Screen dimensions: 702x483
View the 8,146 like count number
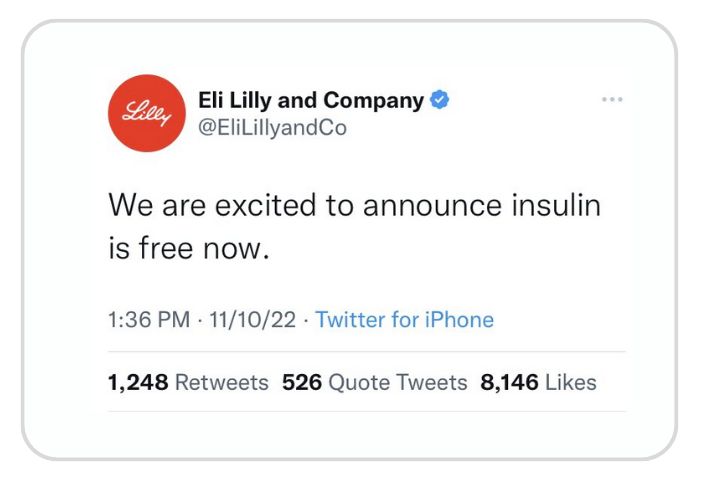click(x=509, y=383)
